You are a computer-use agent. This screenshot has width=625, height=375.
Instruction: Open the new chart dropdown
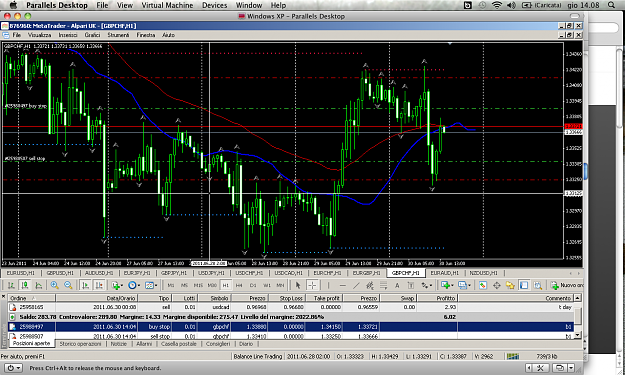(446, 285)
